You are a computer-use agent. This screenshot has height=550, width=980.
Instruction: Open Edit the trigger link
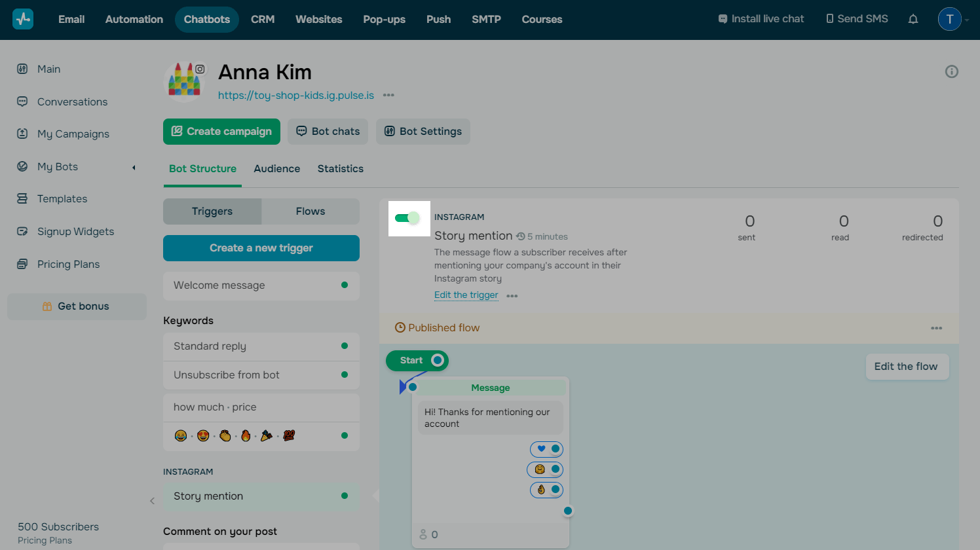[x=466, y=295]
